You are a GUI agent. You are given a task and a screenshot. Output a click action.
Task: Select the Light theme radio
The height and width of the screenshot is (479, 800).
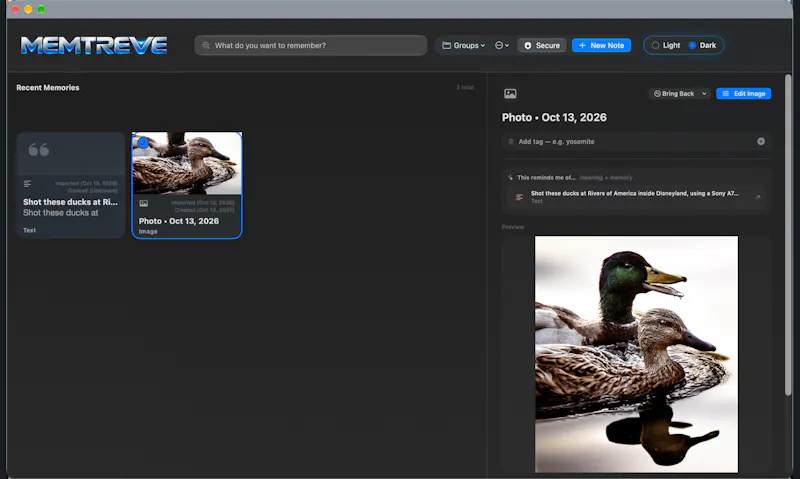pos(656,45)
